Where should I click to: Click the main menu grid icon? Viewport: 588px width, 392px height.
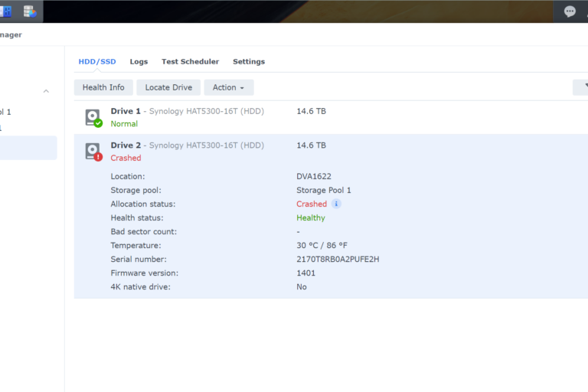6,11
